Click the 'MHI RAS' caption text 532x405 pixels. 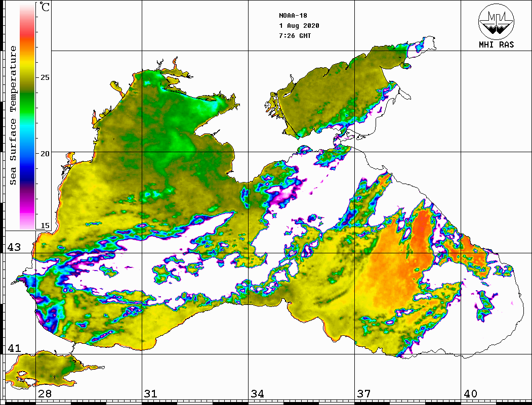click(x=497, y=44)
